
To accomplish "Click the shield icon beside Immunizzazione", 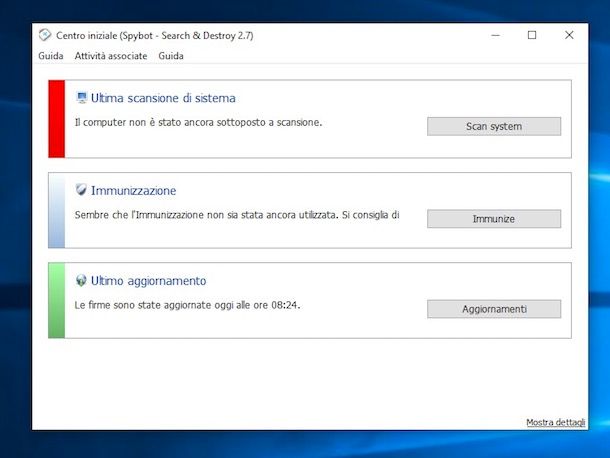I will click(x=81, y=190).
